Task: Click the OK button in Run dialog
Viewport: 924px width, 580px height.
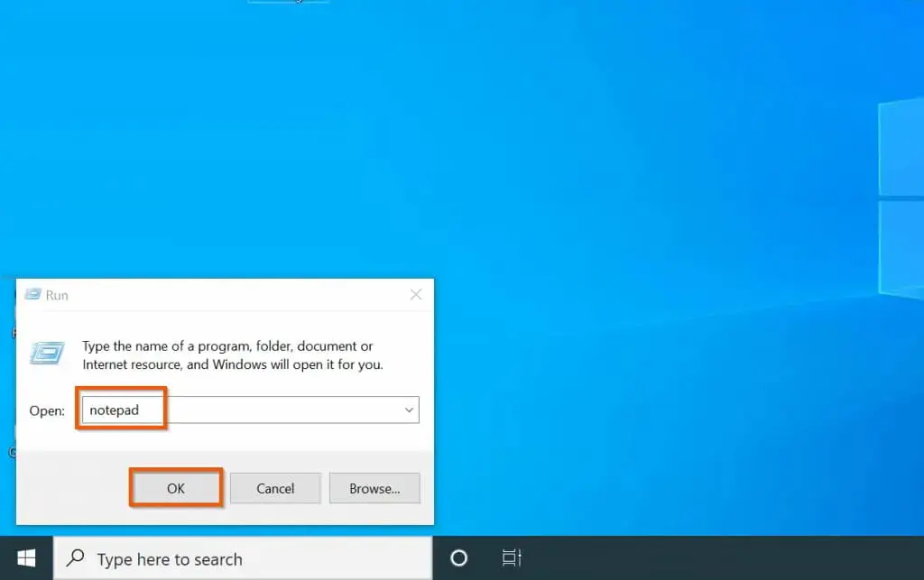Action: [176, 488]
